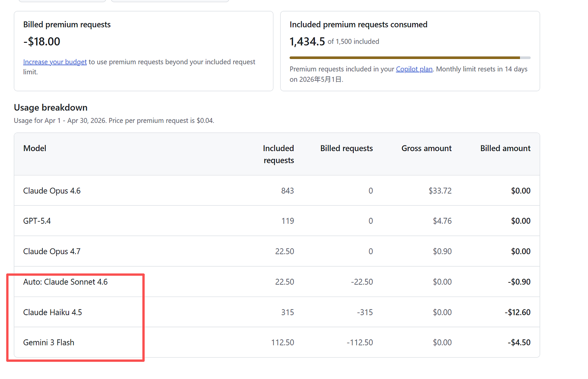588x379 pixels.
Task: Open the "Increase your budget" link
Action: click(x=55, y=62)
